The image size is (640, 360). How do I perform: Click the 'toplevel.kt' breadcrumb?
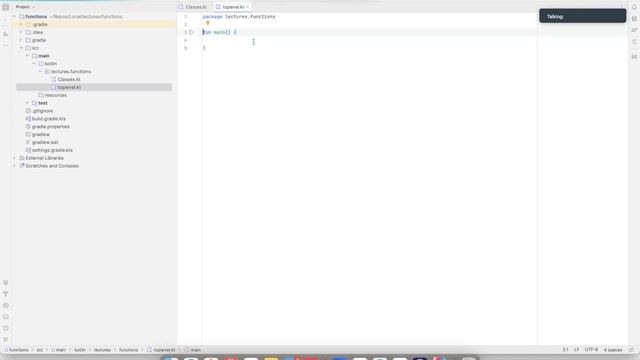[161, 350]
